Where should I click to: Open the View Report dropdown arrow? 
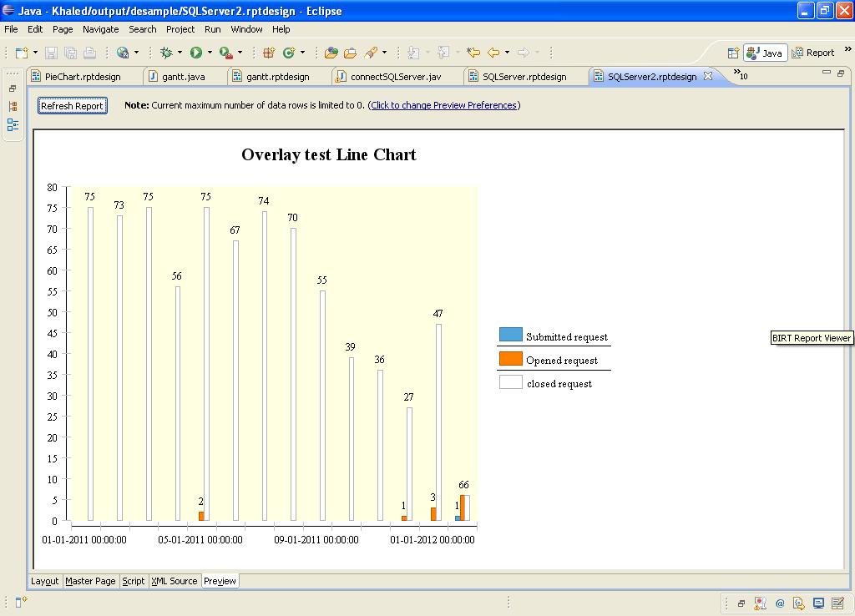click(136, 53)
